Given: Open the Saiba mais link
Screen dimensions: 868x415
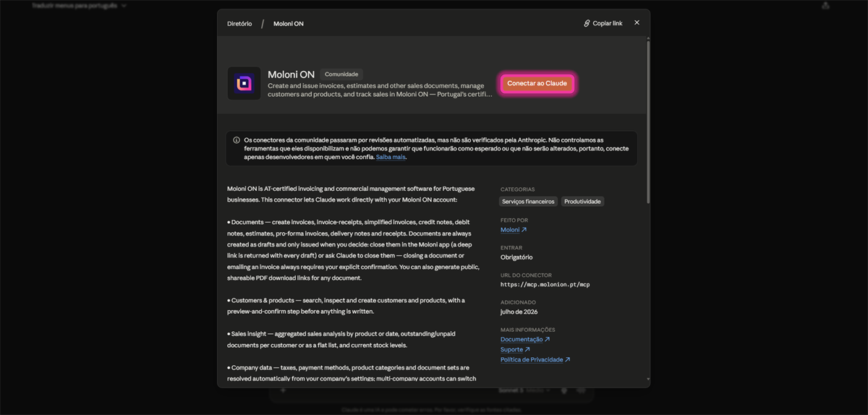Looking at the screenshot, I should 391,157.
